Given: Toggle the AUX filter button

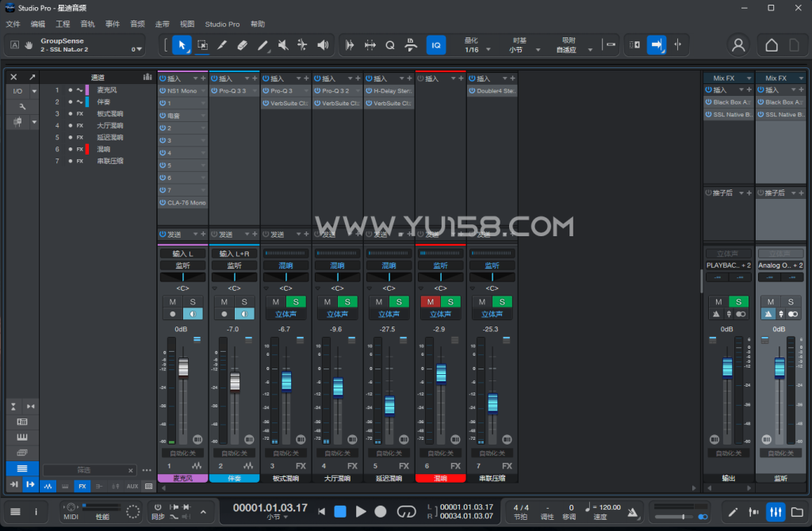Looking at the screenshot, I should 132,486.
